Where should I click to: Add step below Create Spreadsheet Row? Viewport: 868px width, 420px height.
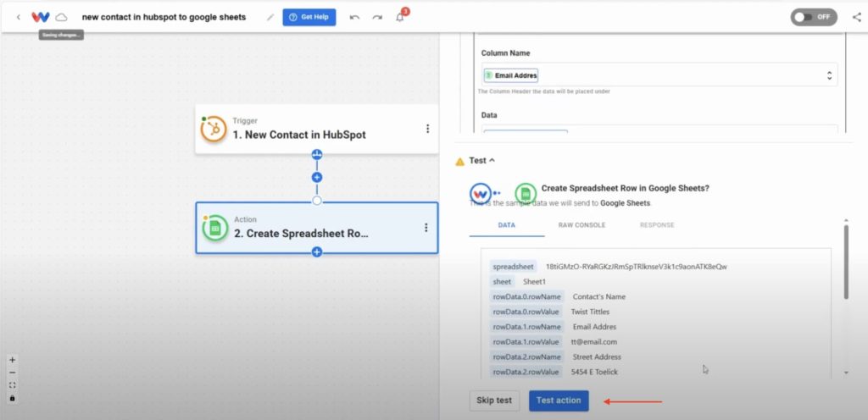click(317, 252)
